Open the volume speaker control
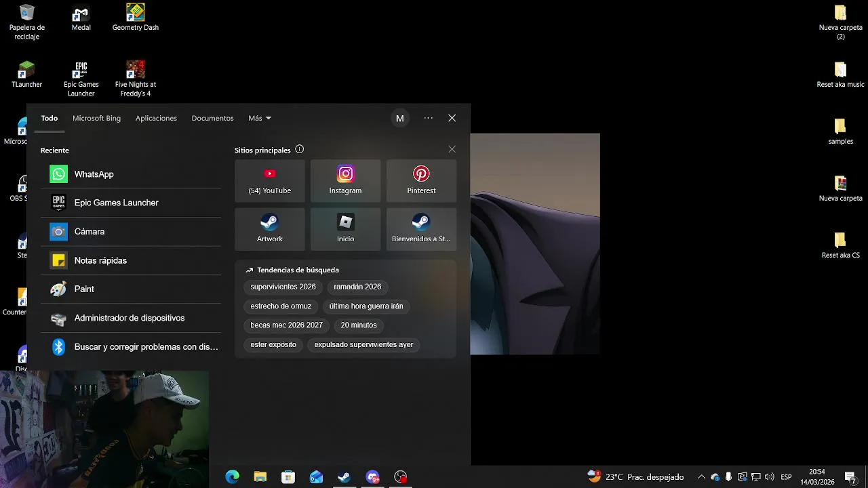The height and width of the screenshot is (488, 868). 769,477
